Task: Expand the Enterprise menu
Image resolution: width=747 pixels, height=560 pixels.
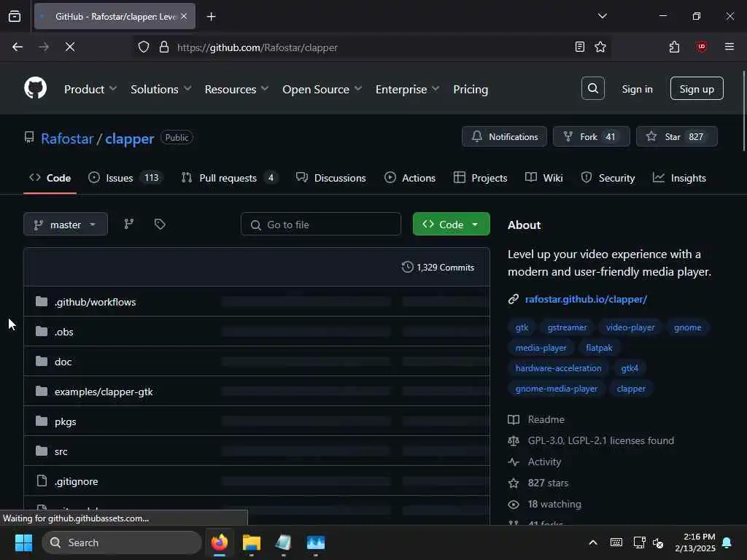Action: click(x=407, y=89)
